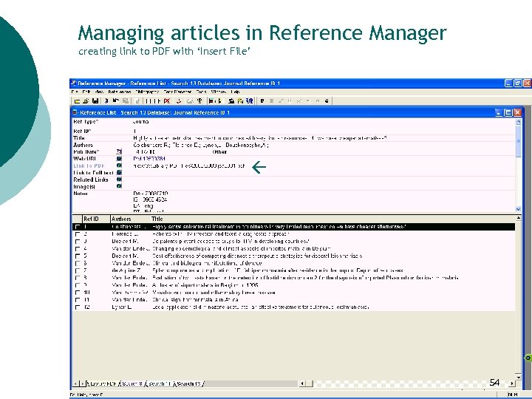Click the Open database folder icon

click(86, 100)
